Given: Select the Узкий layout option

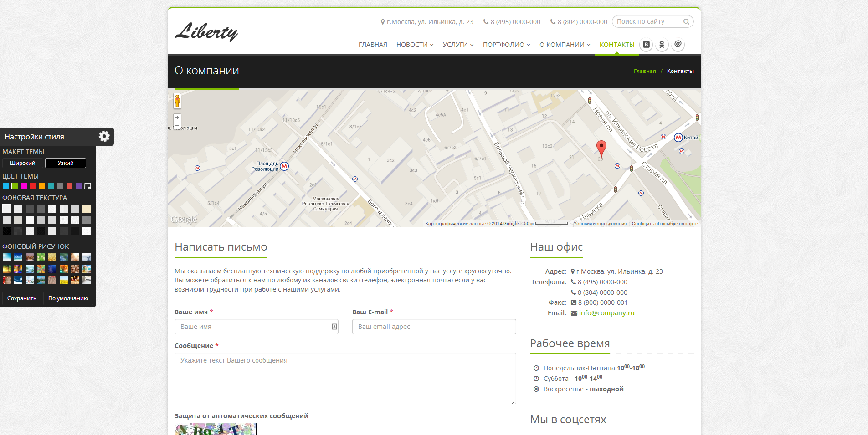Looking at the screenshot, I should [66, 163].
